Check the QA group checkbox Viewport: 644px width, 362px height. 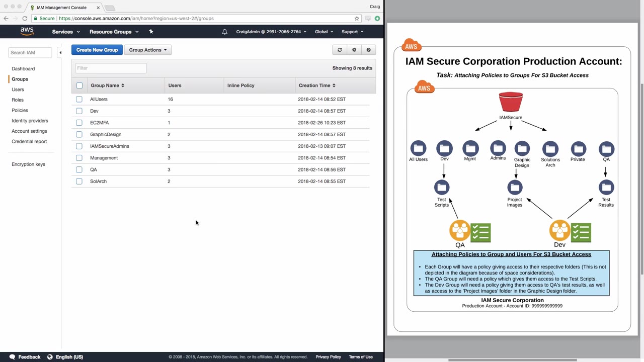click(x=79, y=169)
